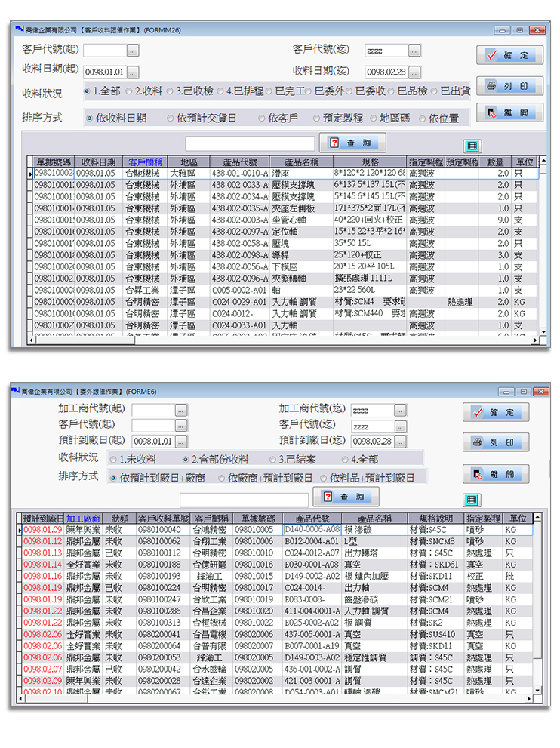
Task: Click the 查詢 search button in the top window
Action: click(x=352, y=143)
